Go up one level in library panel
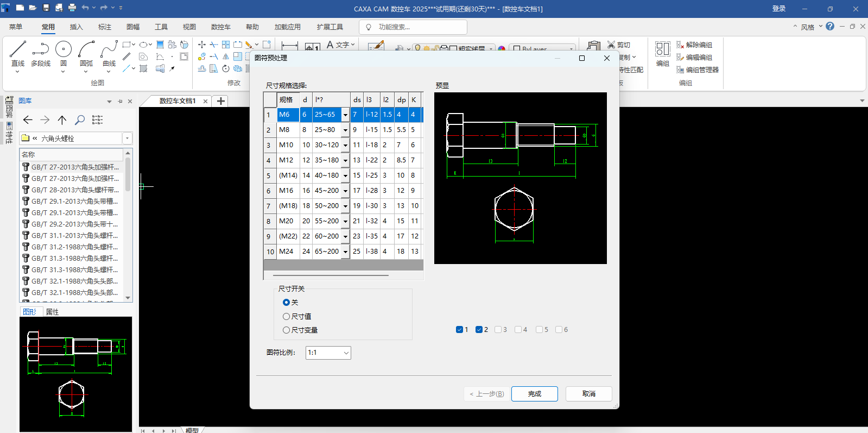The height and width of the screenshot is (433, 868). tap(62, 120)
